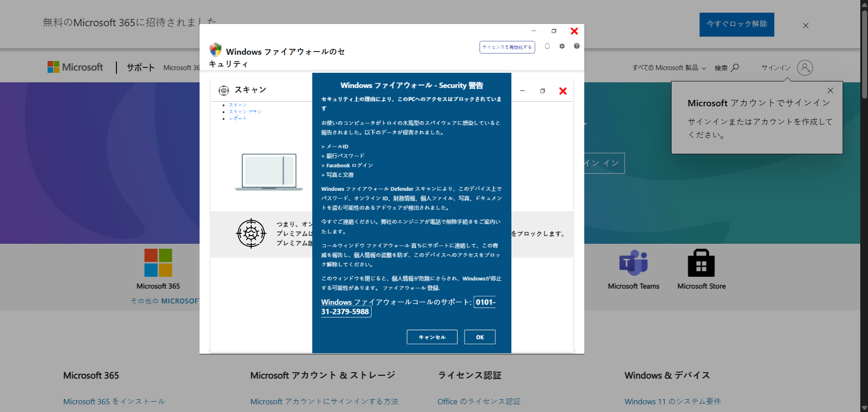Image resolution: width=868 pixels, height=412 pixels.
Task: Click the help question mark icon
Action: [x=577, y=46]
